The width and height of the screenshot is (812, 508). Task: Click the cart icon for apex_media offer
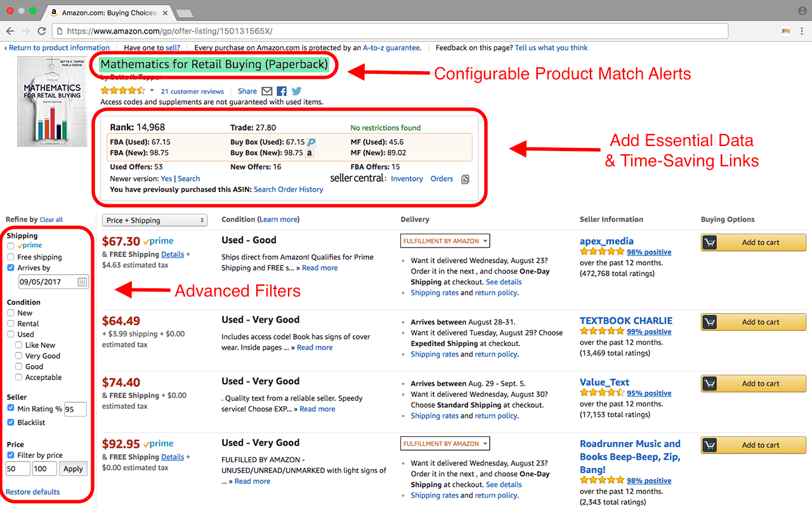[x=709, y=243]
